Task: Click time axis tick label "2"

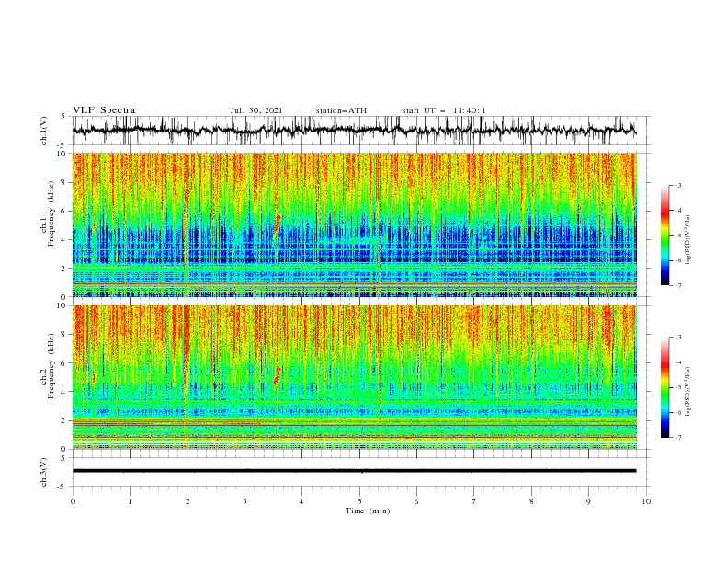Action: click(x=188, y=501)
